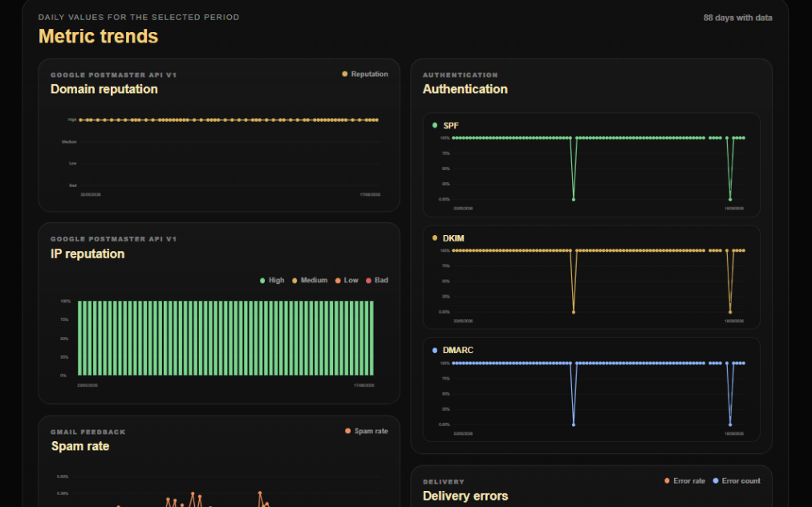
Task: Click the first DKIM drop-to-zero data point
Action: click(573, 312)
